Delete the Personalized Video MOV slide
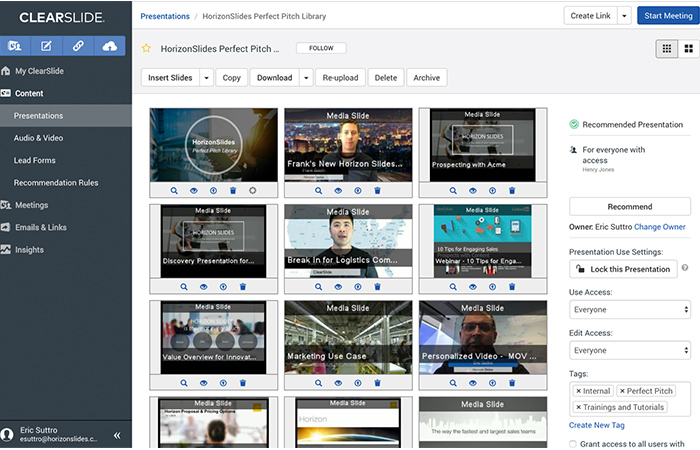The width and height of the screenshot is (700, 450). 512,383
